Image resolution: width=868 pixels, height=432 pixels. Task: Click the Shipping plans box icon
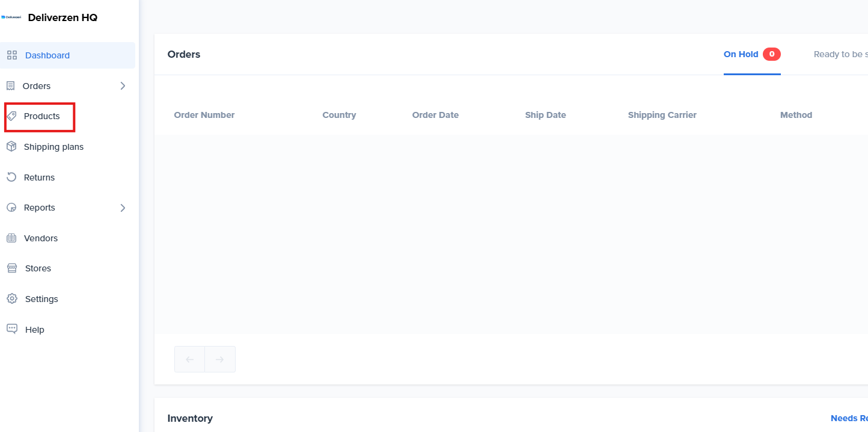pyautogui.click(x=11, y=147)
